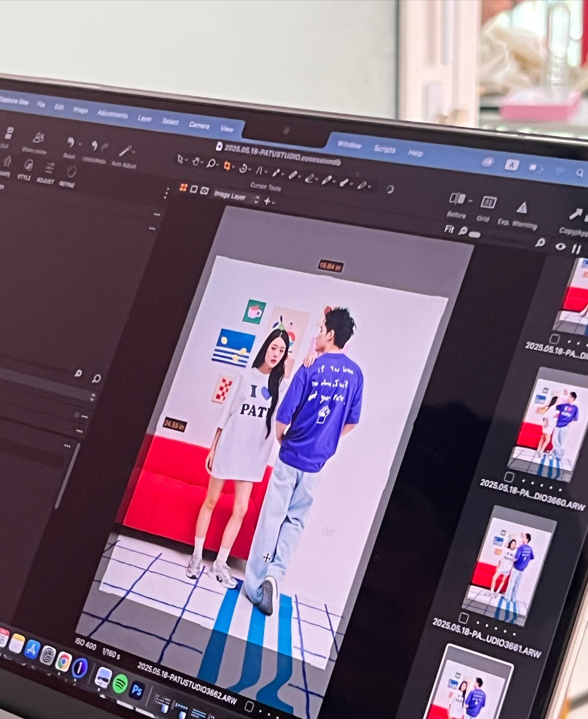Open Spotify from the dock
588x719 pixels.
[x=120, y=684]
